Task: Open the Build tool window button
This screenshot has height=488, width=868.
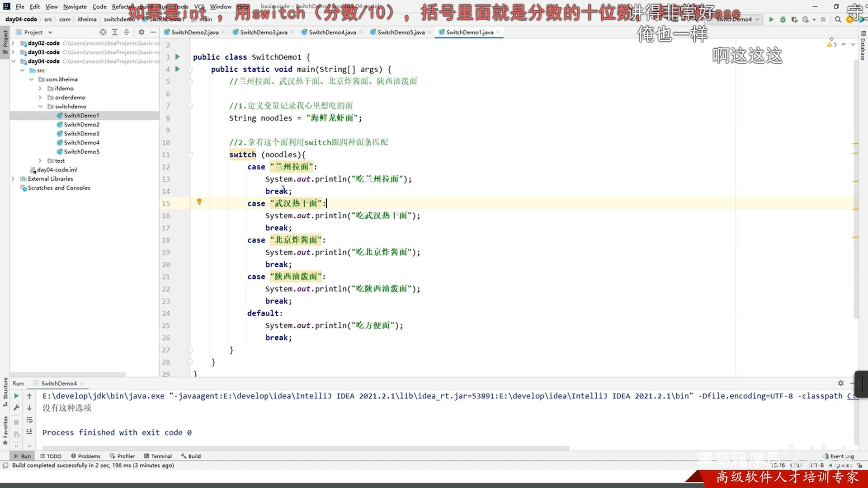Action: [x=191, y=456]
